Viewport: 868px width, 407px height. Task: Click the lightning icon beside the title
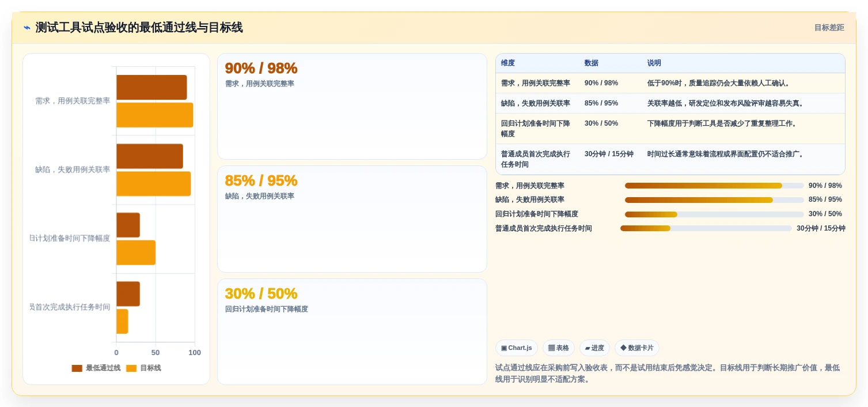click(27, 28)
